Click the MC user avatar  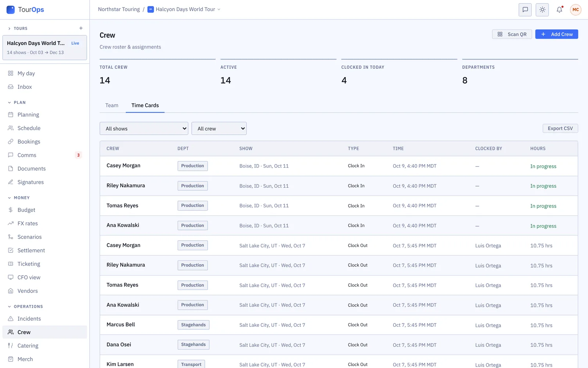(576, 10)
